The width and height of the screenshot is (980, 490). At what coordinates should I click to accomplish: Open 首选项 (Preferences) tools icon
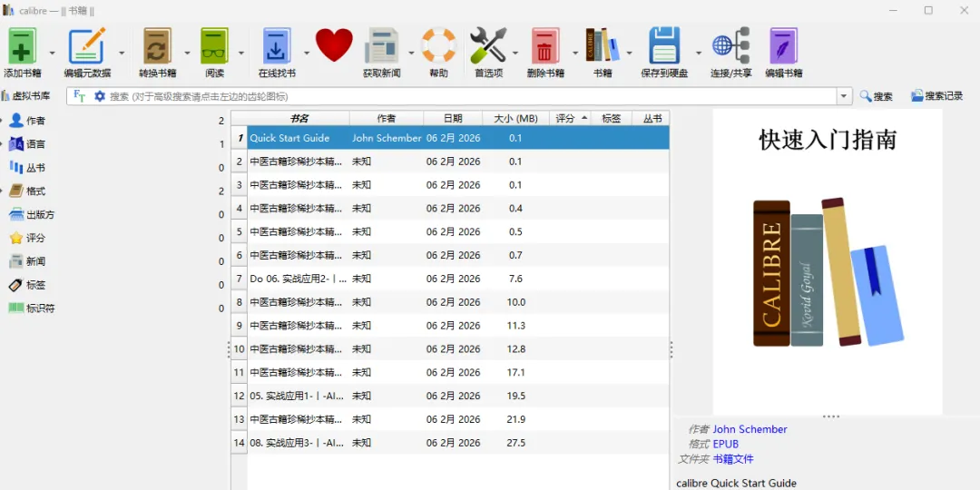click(x=489, y=45)
